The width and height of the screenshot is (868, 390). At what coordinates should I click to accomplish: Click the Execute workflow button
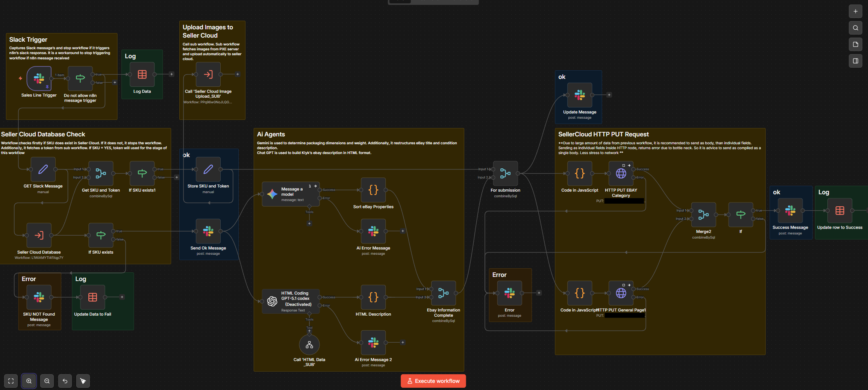tap(433, 381)
